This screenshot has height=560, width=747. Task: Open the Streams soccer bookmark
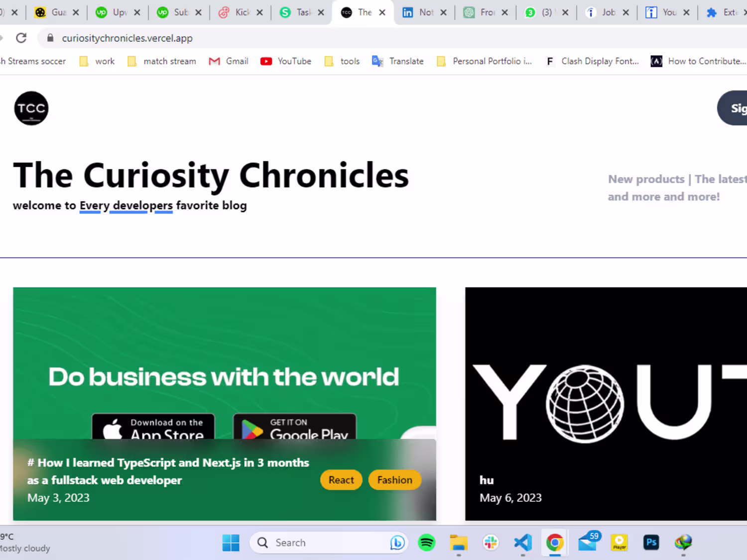[x=33, y=61]
